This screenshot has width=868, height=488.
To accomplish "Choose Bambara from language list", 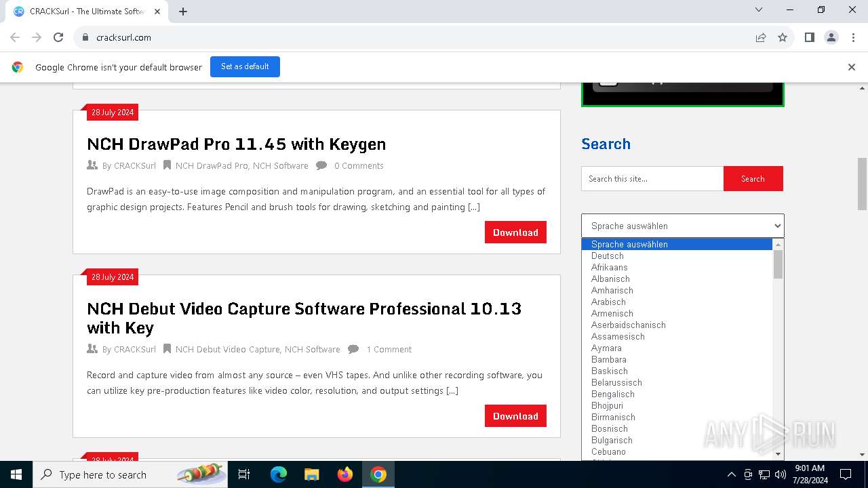I will 677,359.
